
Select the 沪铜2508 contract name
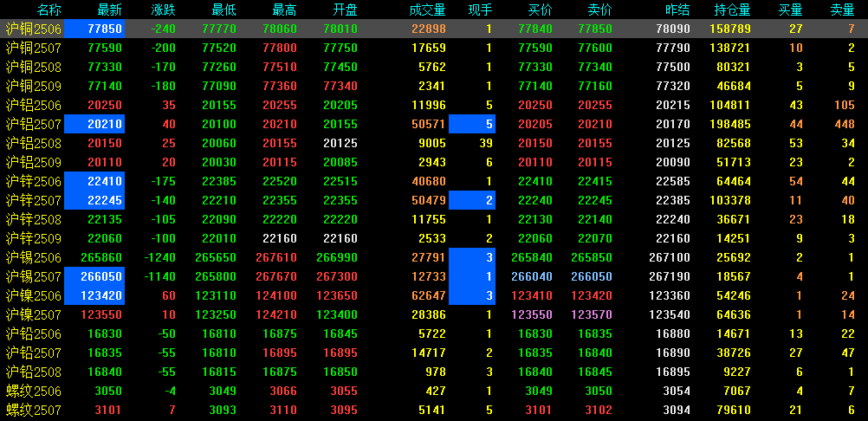[x=33, y=67]
